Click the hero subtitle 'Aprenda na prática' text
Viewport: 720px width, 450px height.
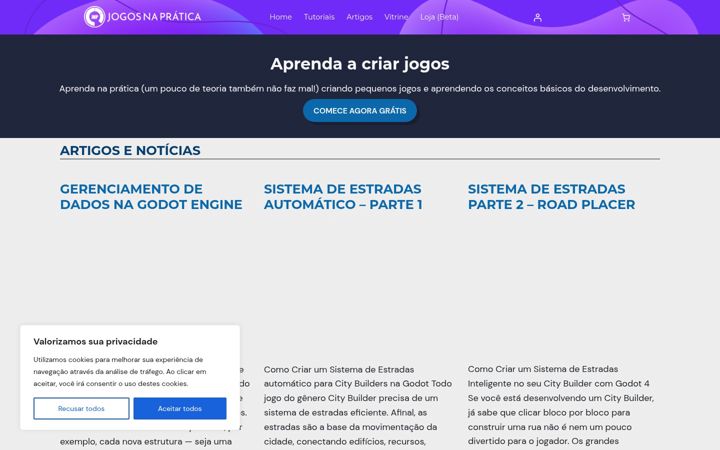(360, 89)
